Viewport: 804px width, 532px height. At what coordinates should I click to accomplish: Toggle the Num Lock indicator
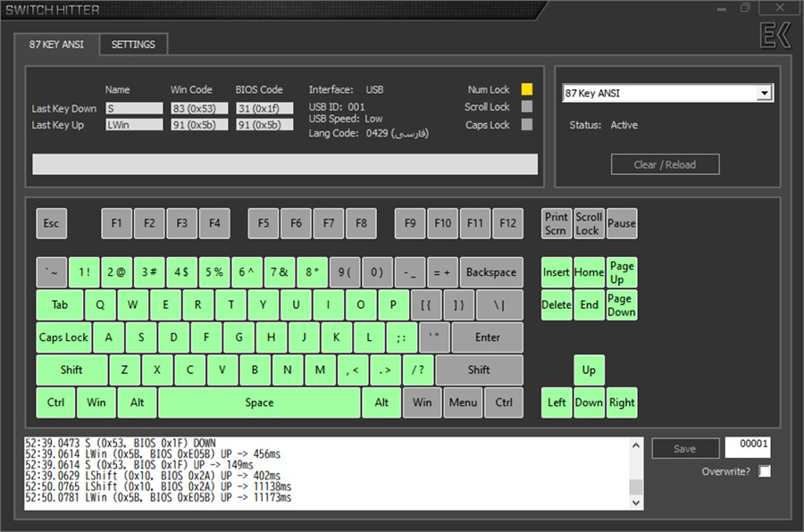point(527,89)
